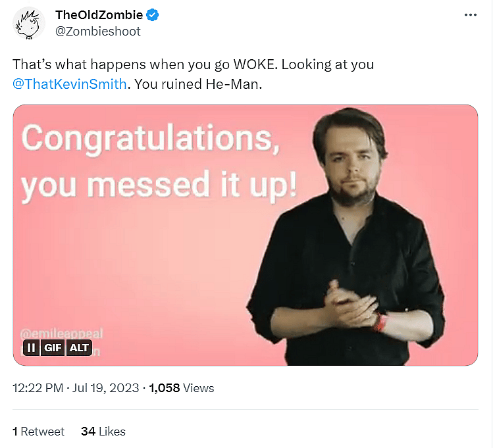
Task: Open the three-dot more options menu
Action: click(470, 15)
